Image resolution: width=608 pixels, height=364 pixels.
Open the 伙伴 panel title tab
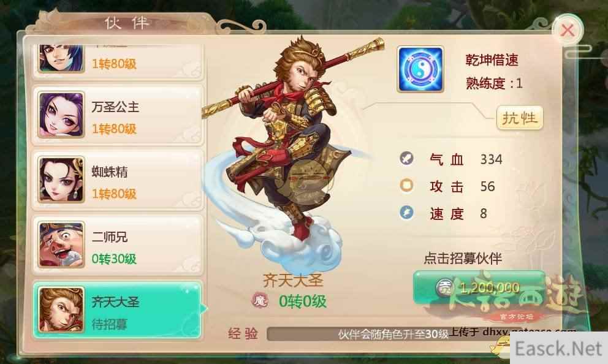(127, 23)
